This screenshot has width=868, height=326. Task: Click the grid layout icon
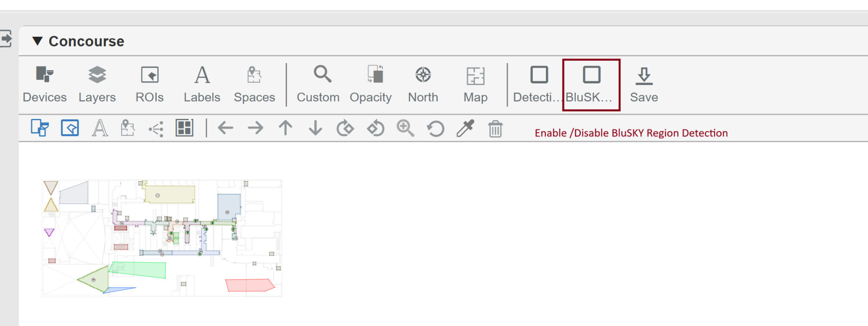(x=184, y=128)
